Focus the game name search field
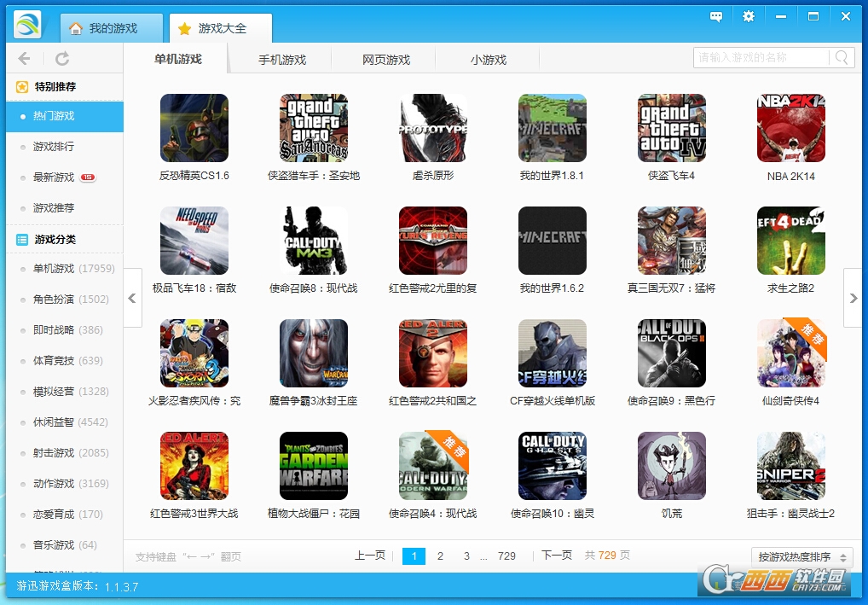The height and width of the screenshot is (605, 868). (761, 58)
